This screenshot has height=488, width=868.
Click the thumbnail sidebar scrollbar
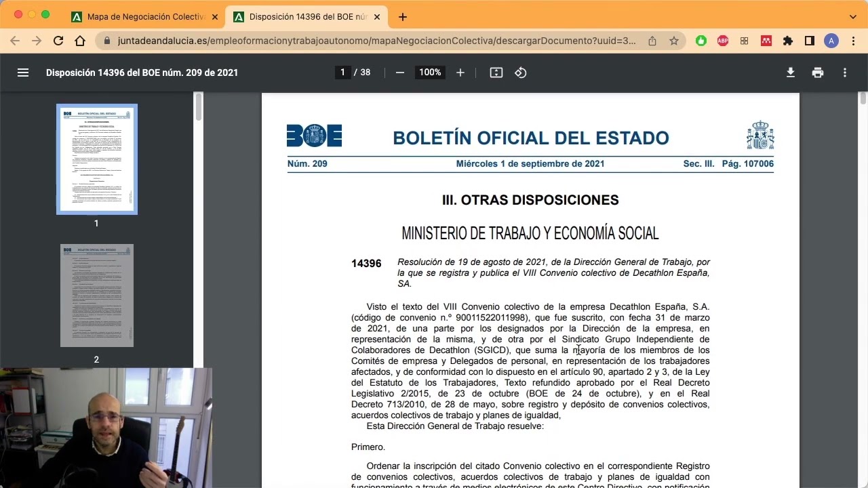[199, 106]
